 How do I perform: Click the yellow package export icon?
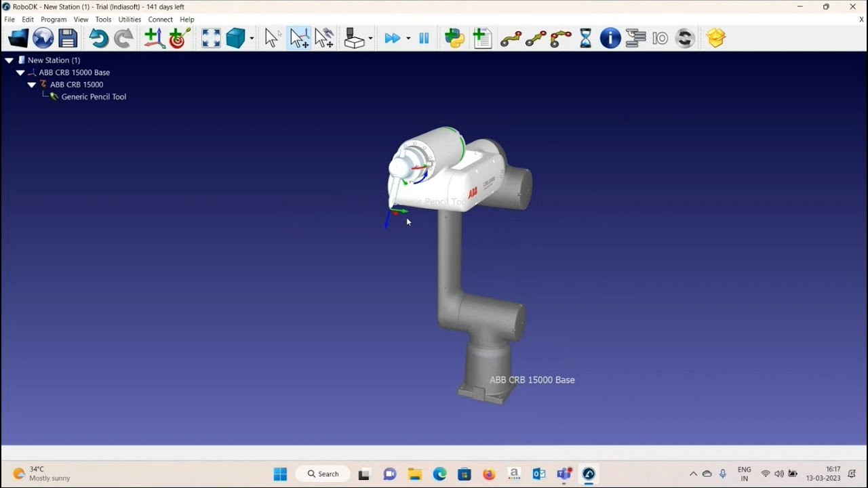(x=716, y=38)
